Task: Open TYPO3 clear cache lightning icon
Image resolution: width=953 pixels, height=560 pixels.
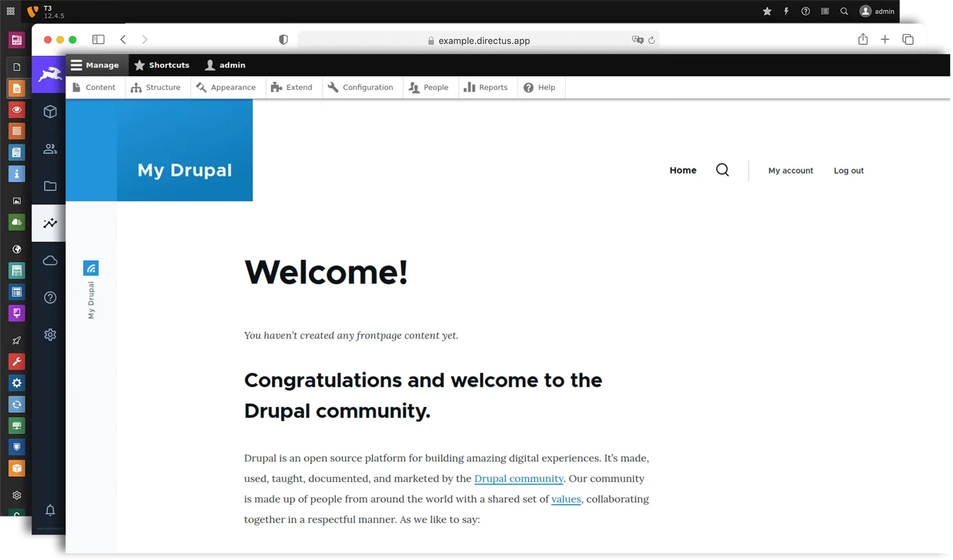Action: 786,11
